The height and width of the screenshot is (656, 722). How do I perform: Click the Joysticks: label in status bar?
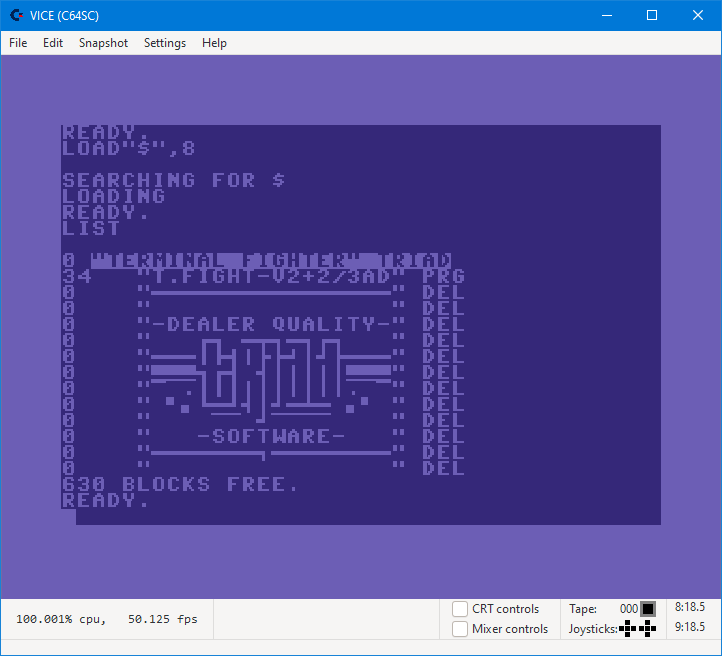click(593, 629)
